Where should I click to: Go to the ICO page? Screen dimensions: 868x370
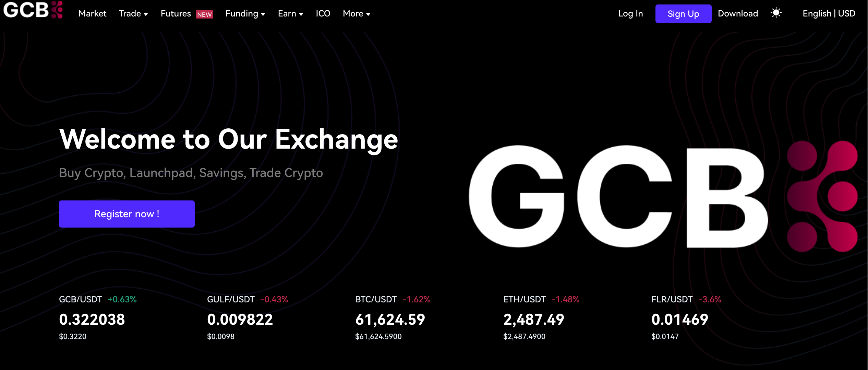[323, 14]
